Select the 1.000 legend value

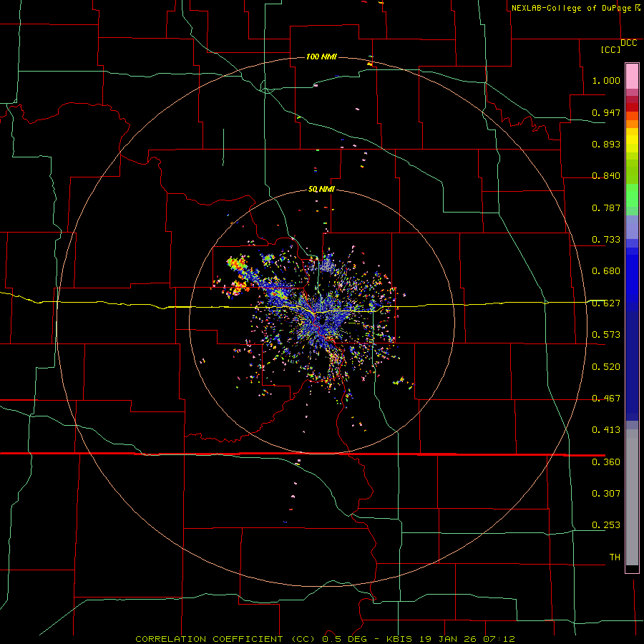click(606, 80)
